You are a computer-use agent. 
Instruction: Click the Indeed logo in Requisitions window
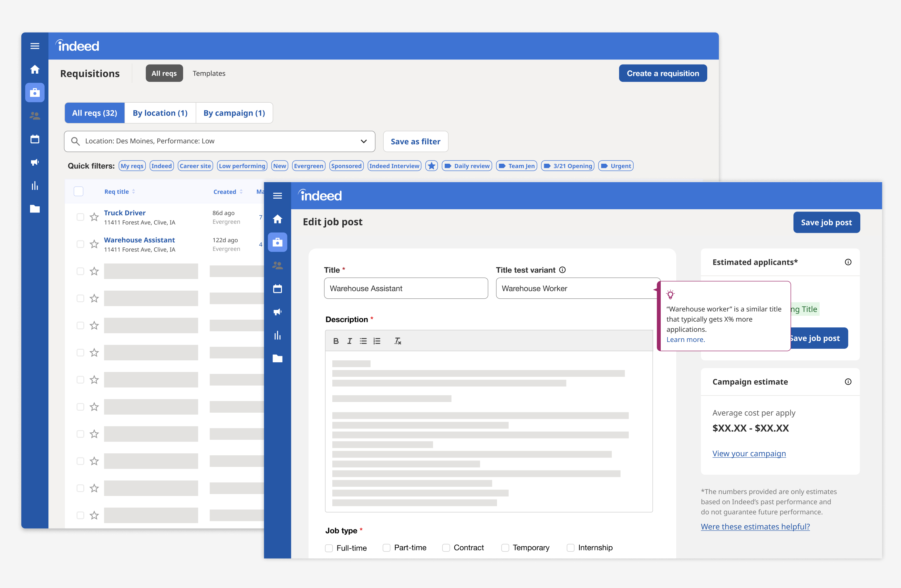pyautogui.click(x=77, y=46)
